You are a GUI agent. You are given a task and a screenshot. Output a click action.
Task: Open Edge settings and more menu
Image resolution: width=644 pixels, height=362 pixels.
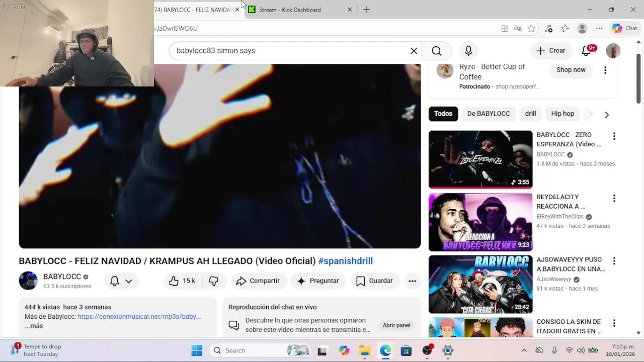click(599, 29)
